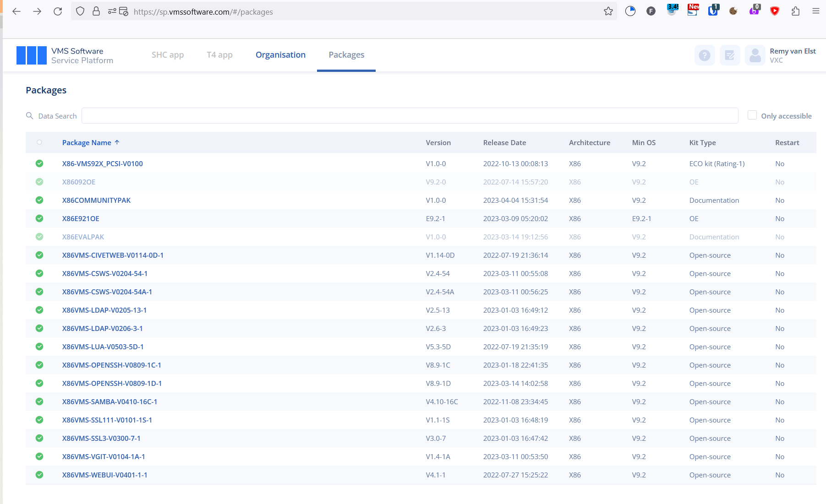Switch to the Organisation tab
This screenshot has width=826, height=504.
(x=280, y=54)
